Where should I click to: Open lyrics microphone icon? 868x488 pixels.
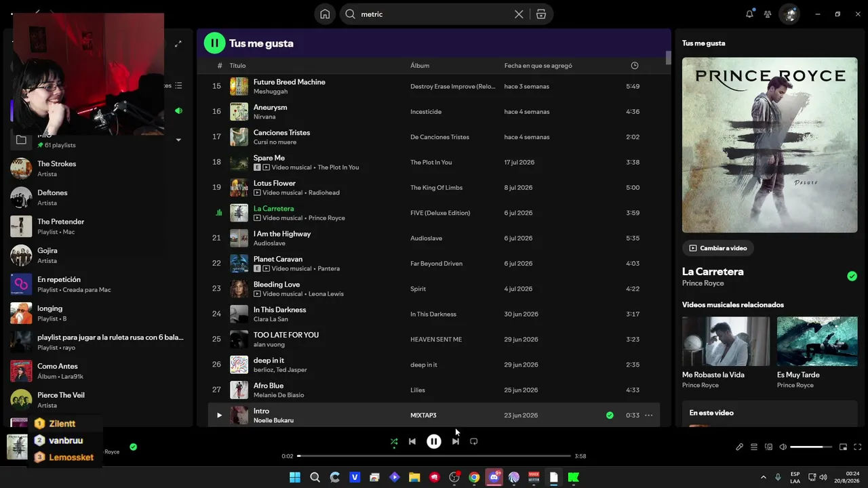click(x=740, y=447)
